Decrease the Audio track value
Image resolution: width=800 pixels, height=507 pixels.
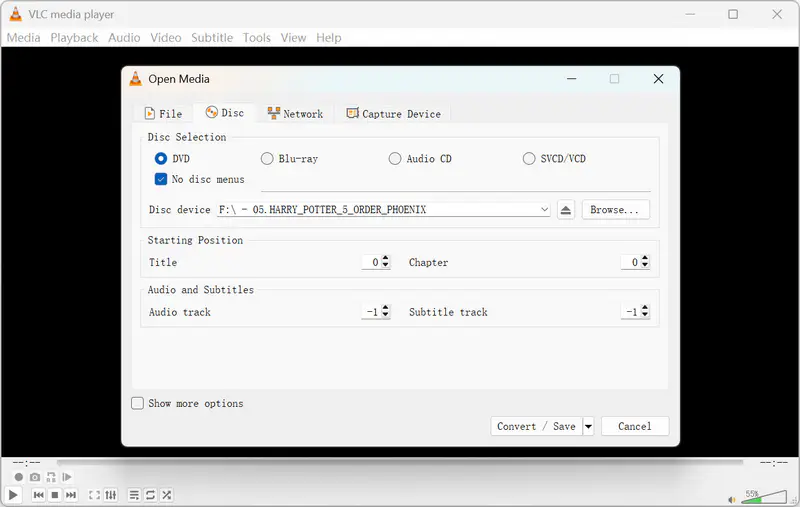pos(386,315)
